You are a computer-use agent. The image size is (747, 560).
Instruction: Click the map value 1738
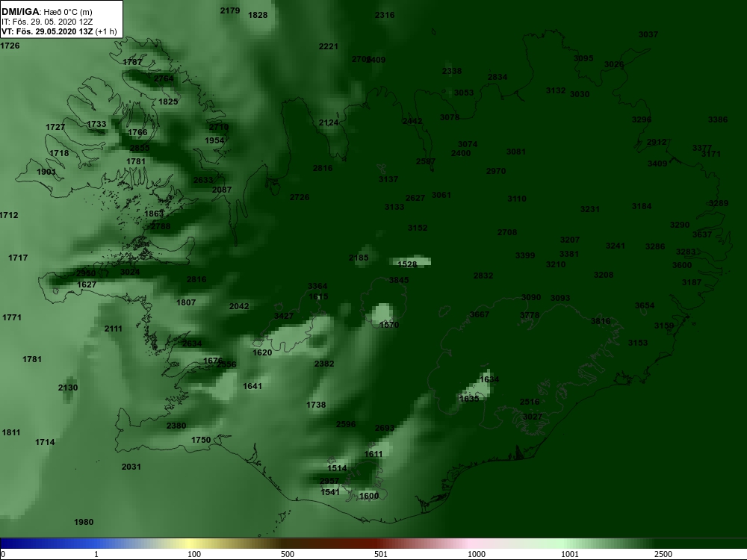[316, 405]
